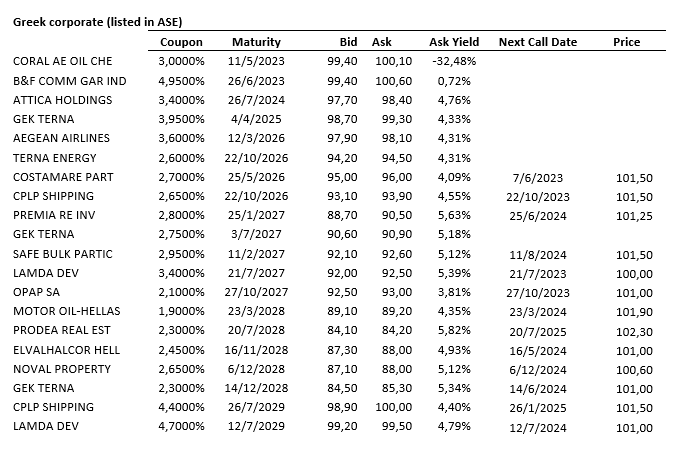The width and height of the screenshot is (696, 453).
Task: Click the Coupon column header
Action: pos(181,42)
